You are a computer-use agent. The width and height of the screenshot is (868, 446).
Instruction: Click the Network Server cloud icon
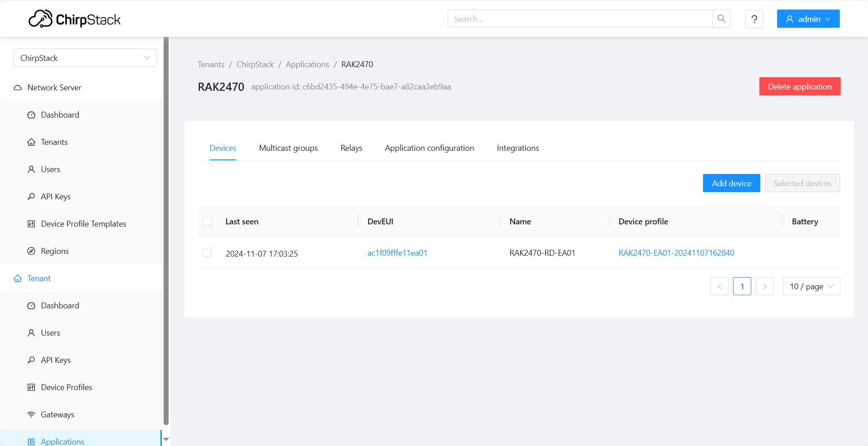18,88
